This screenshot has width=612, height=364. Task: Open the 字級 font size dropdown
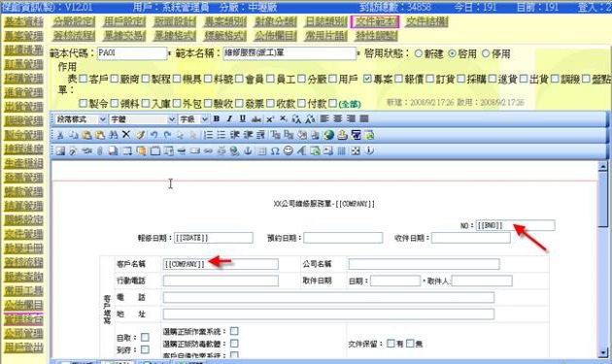coord(193,119)
